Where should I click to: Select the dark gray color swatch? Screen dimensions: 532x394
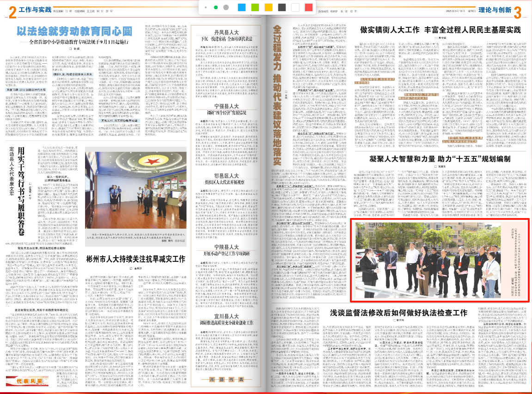(x=281, y=7)
